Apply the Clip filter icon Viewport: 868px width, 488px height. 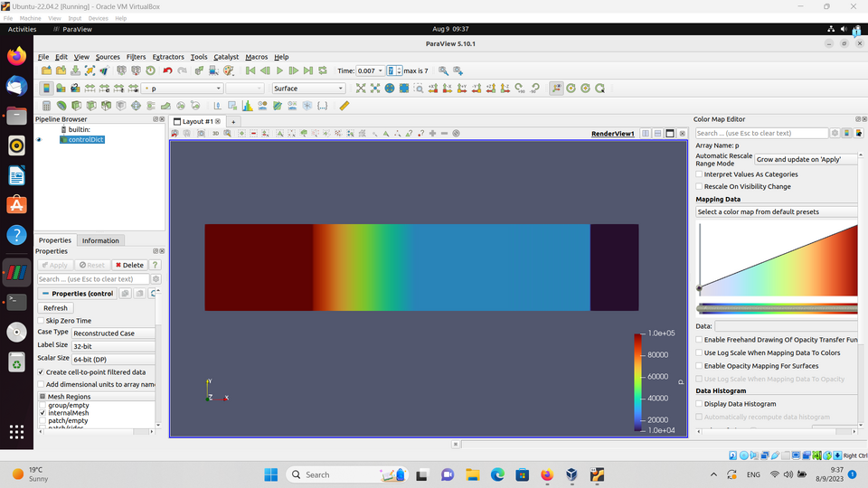pyautogui.click(x=76, y=106)
